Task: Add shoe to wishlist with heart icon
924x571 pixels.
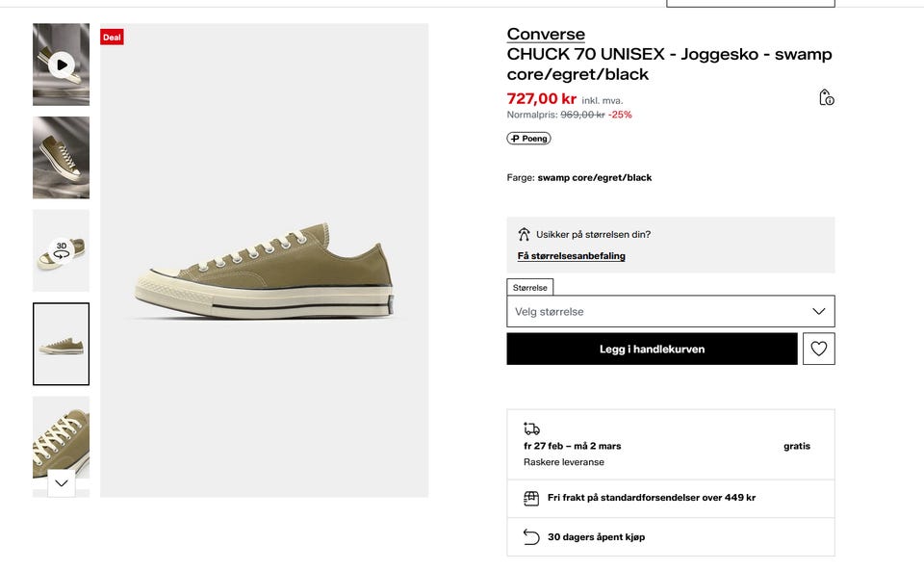Action: (818, 349)
